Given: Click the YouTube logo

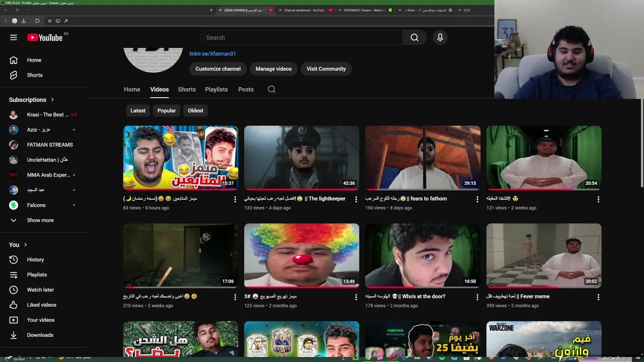Looking at the screenshot, I should coord(45,38).
